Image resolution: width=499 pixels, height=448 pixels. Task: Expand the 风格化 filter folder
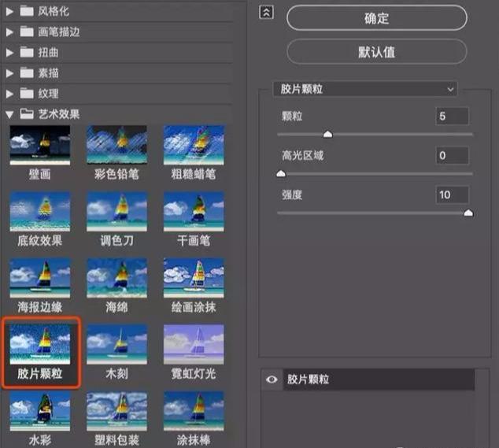point(9,12)
